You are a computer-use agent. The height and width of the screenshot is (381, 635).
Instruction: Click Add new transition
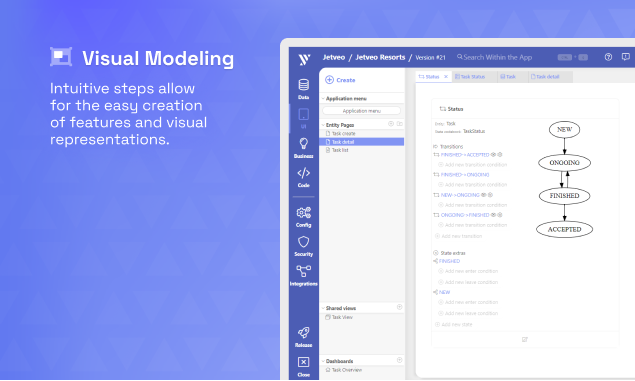tap(458, 236)
